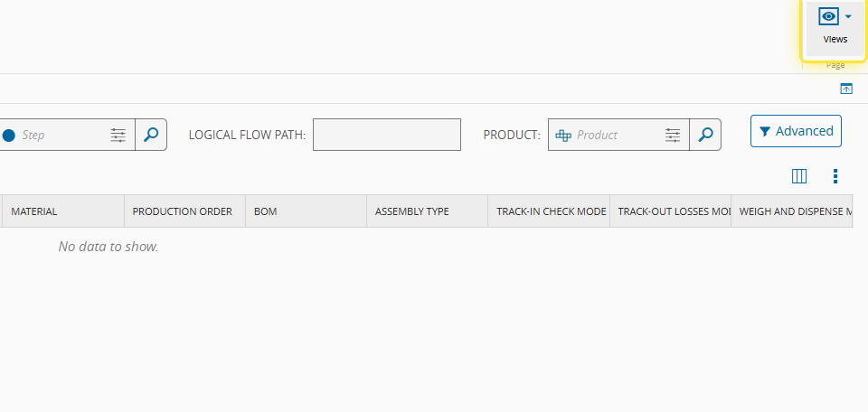Click the Logical Flow Path input box
868x412 pixels.
387,135
